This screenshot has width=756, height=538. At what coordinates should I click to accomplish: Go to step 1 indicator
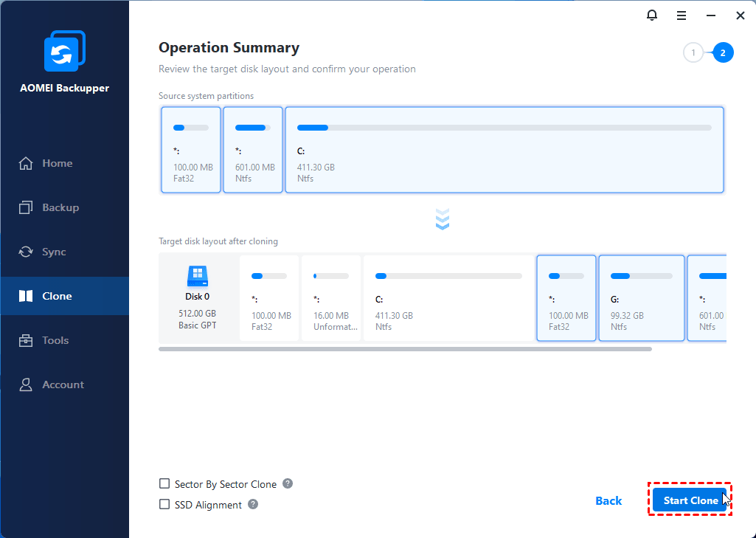pos(693,52)
